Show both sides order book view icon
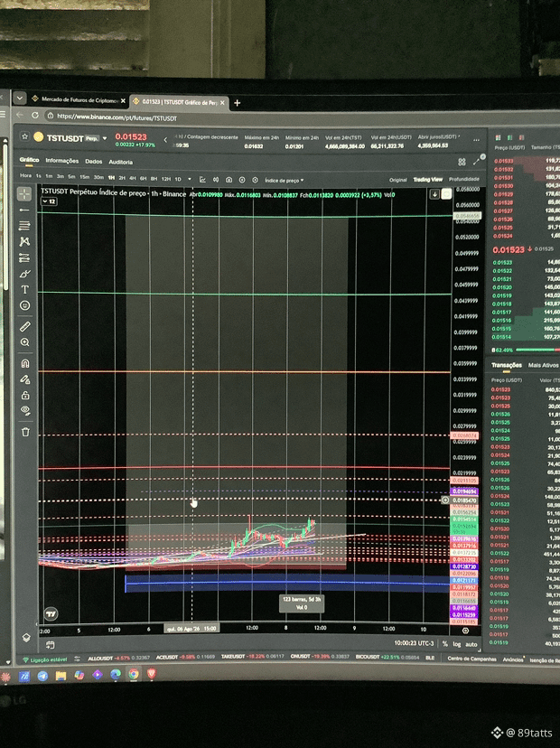The image size is (560, 748). [x=498, y=137]
